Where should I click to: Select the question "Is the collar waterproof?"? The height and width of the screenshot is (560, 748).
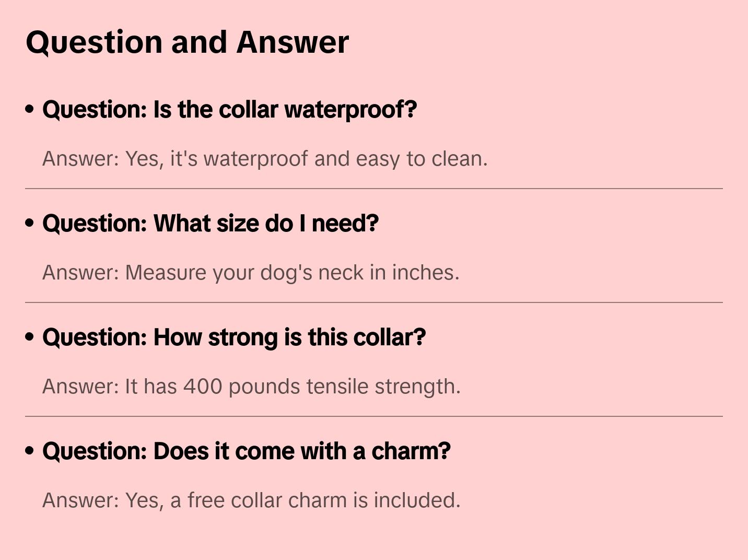coord(229,110)
